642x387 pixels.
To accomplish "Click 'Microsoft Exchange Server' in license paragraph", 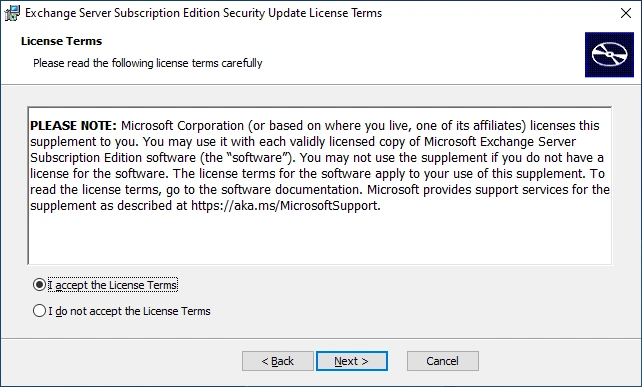I will pyautogui.click(x=500, y=142).
